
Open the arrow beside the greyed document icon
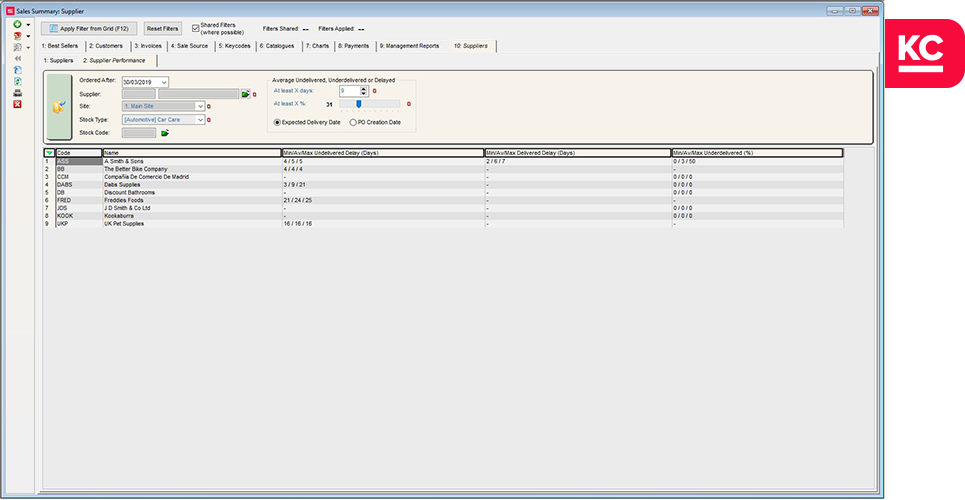(x=28, y=48)
